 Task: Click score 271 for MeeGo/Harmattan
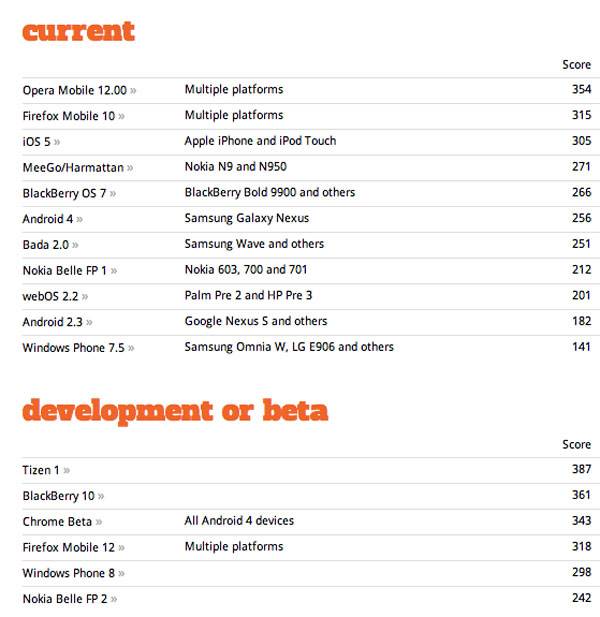coord(582,166)
